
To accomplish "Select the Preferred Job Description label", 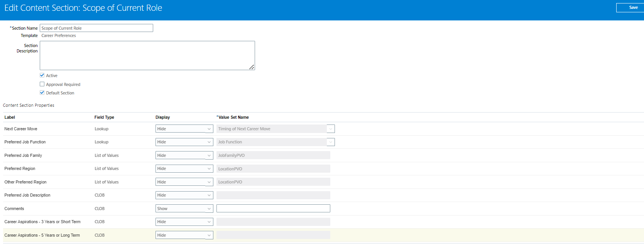I will coord(27,195).
